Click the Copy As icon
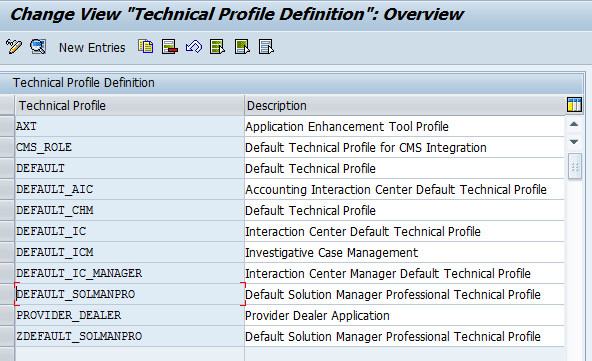Image resolution: width=592 pixels, height=361 pixels. click(145, 47)
